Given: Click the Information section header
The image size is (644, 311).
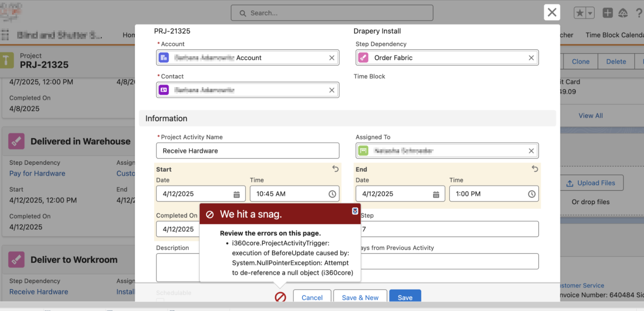Looking at the screenshot, I should pos(347,118).
